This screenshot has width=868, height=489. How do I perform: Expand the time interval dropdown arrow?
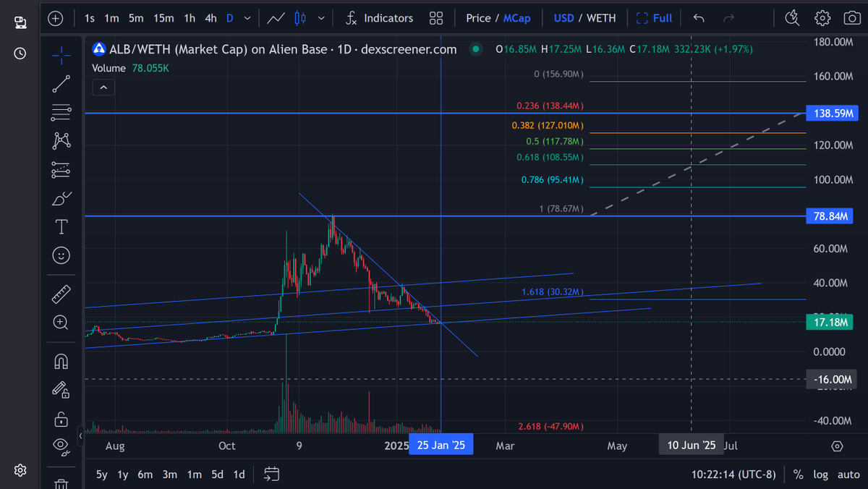[x=248, y=18]
